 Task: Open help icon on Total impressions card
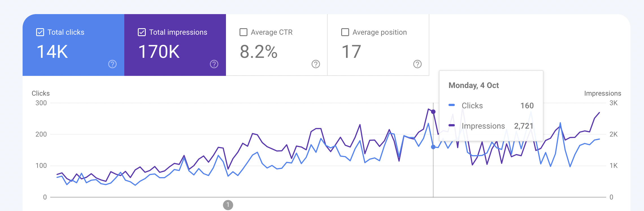[214, 64]
